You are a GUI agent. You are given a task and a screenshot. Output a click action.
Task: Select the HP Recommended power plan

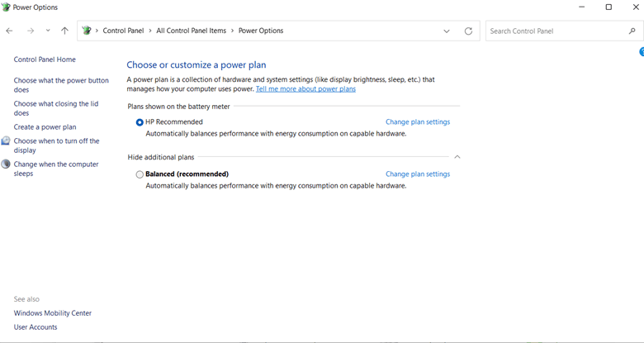pos(140,122)
